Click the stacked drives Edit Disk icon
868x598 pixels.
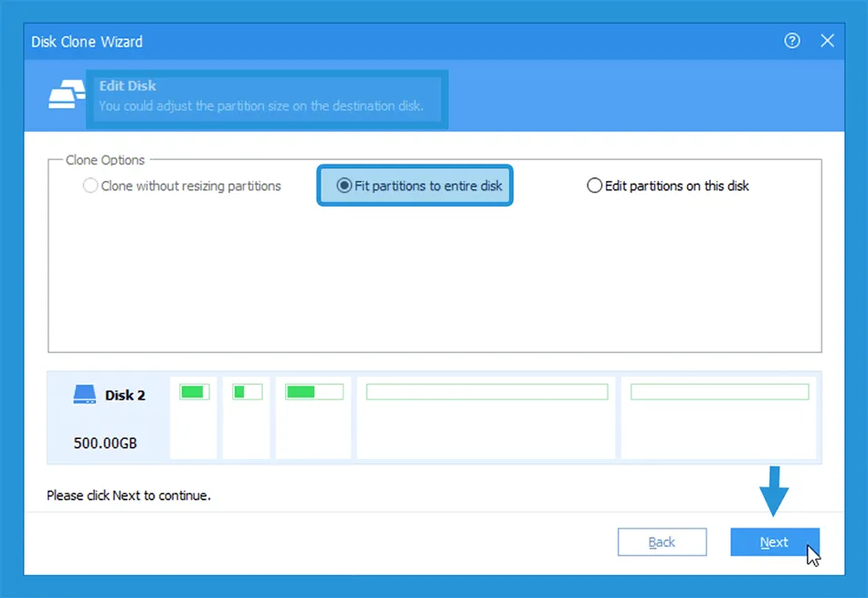click(66, 95)
